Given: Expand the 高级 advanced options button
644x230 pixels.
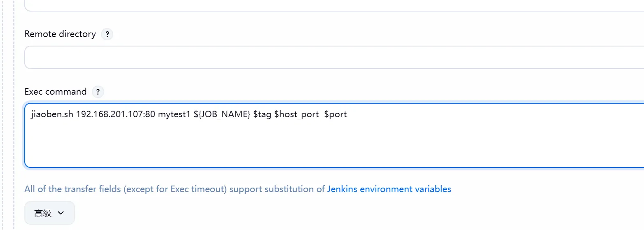Looking at the screenshot, I should 49,213.
